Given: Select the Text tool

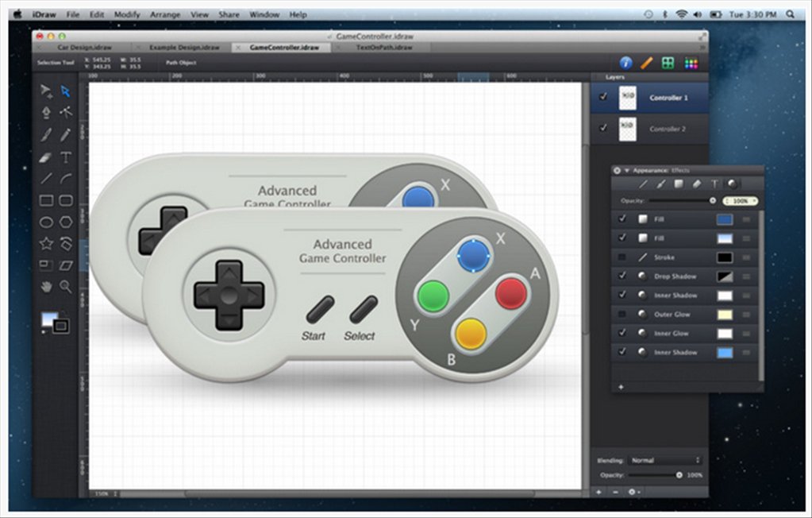Looking at the screenshot, I should 66,157.
